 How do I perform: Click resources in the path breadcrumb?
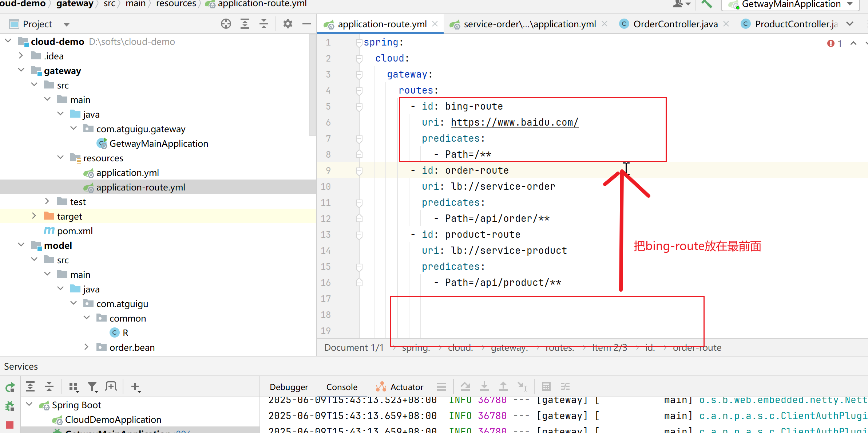pyautogui.click(x=176, y=4)
